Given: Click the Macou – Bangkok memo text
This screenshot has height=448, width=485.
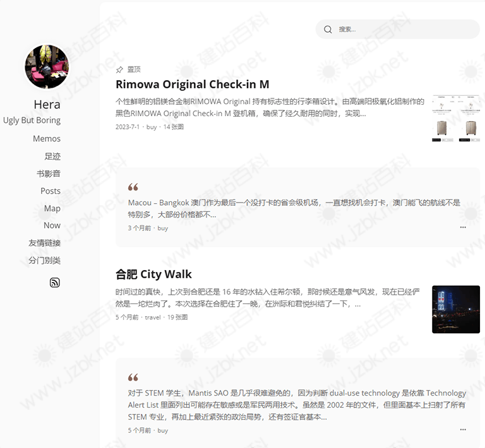Looking at the screenshot, I should click(x=294, y=209).
